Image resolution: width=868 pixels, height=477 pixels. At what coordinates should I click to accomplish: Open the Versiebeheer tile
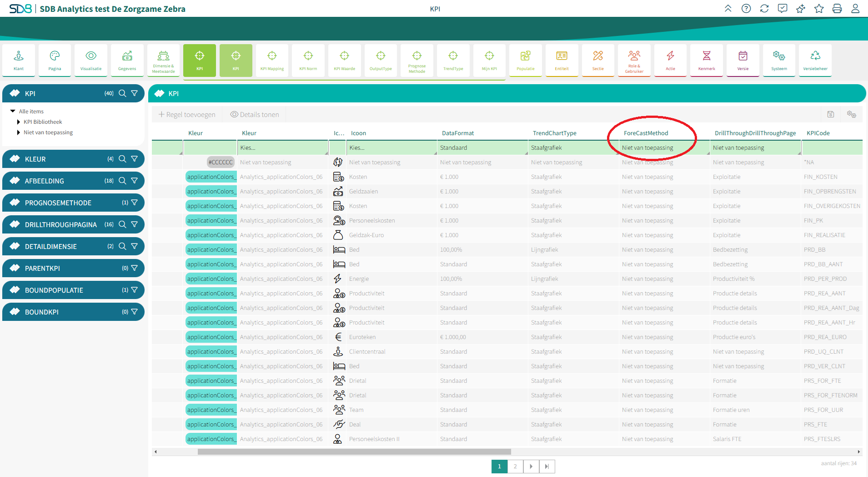815,60
